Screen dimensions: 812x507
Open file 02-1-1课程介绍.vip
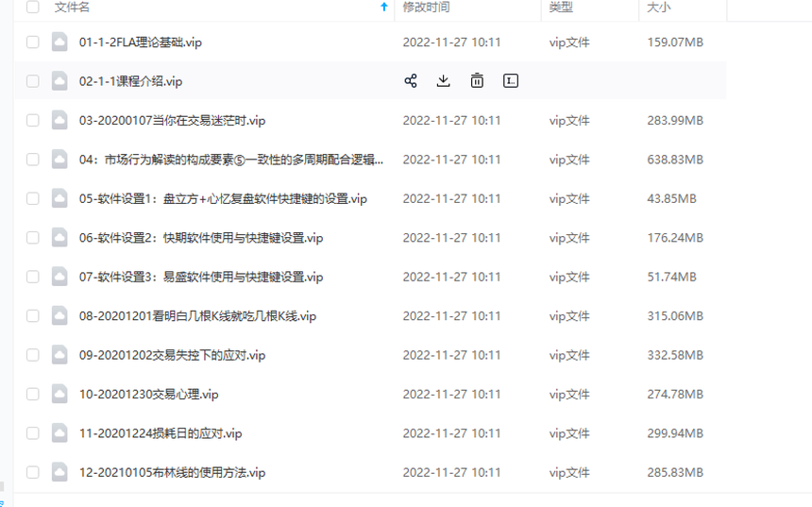pos(130,82)
